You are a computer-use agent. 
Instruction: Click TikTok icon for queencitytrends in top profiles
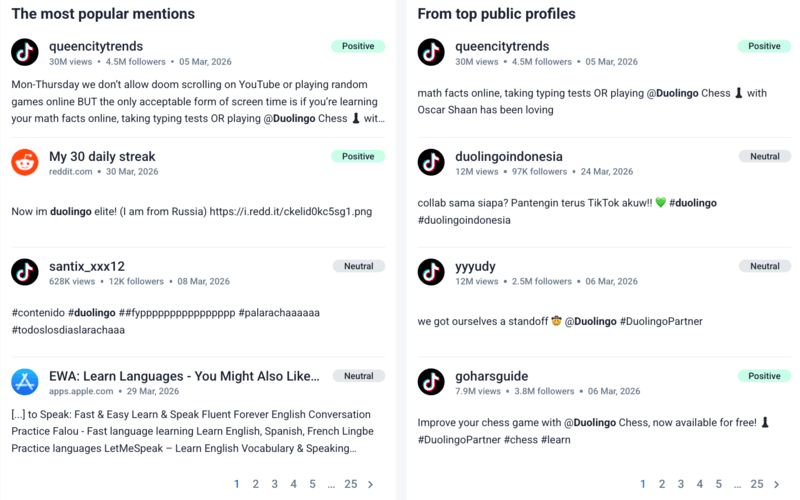pos(431,52)
